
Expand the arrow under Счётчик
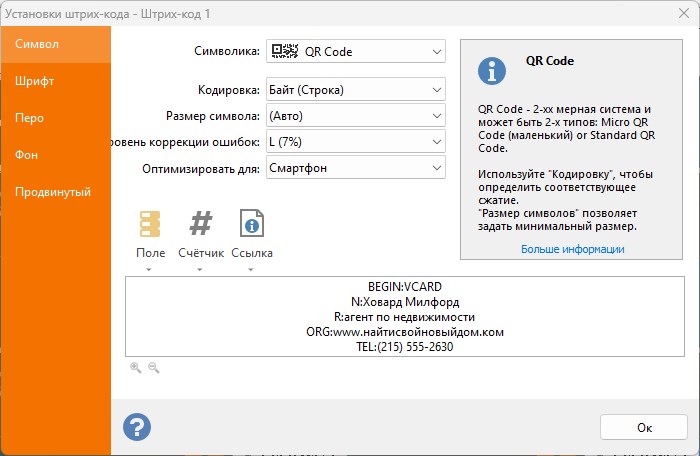tap(200, 270)
